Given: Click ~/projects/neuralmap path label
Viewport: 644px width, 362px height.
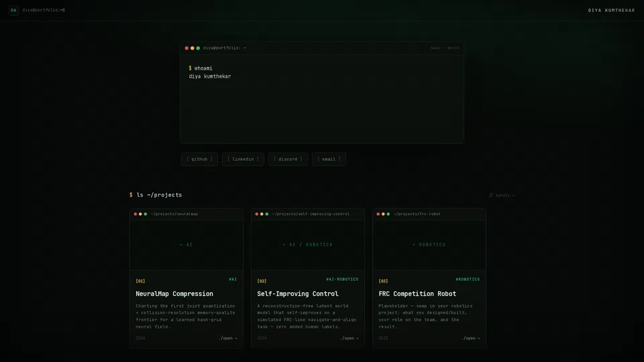Looking at the screenshot, I should 174,214.
